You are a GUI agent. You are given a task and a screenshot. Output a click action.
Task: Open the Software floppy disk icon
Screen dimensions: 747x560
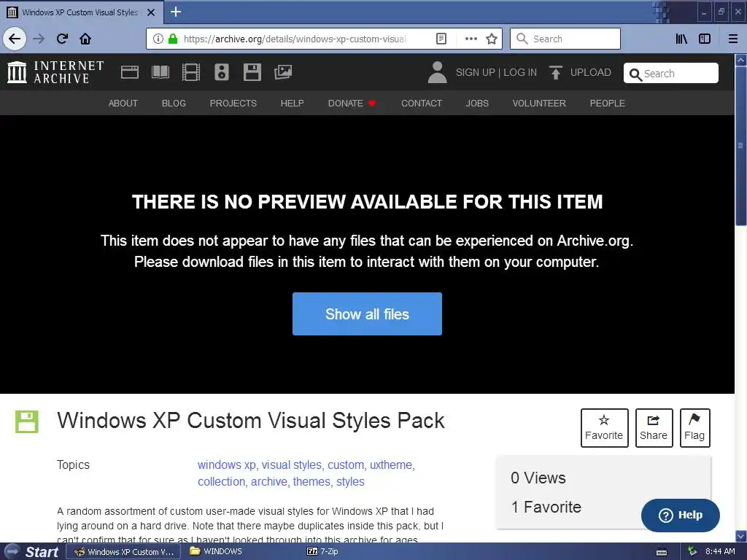click(x=252, y=72)
